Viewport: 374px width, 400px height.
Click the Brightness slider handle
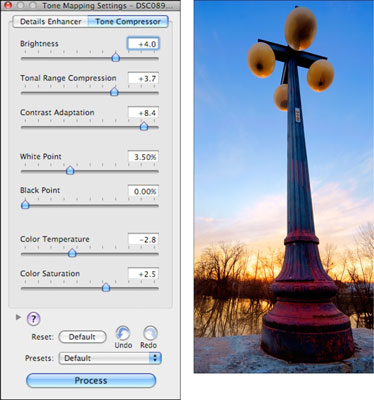click(116, 57)
